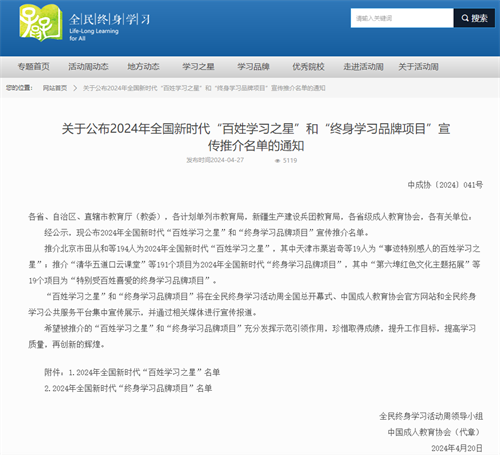The width and height of the screenshot is (500, 455).
Task: Click the paragraph starting 推介北京市田从和
Action: (254, 265)
